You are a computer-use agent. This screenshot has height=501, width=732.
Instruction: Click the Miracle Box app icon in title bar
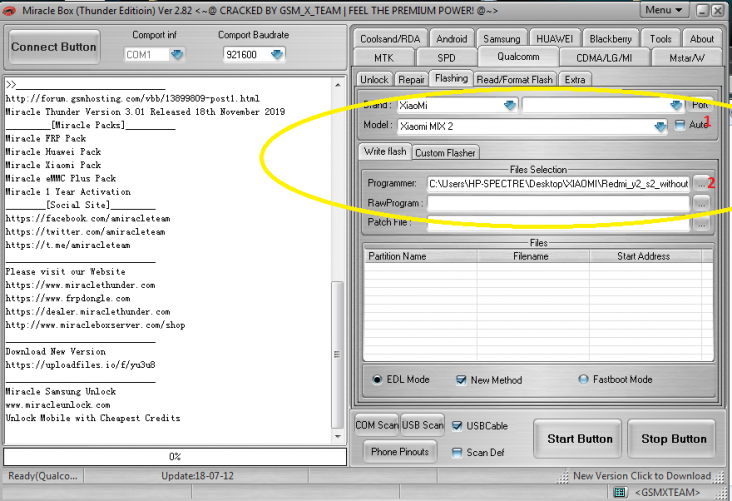pyautogui.click(x=9, y=10)
